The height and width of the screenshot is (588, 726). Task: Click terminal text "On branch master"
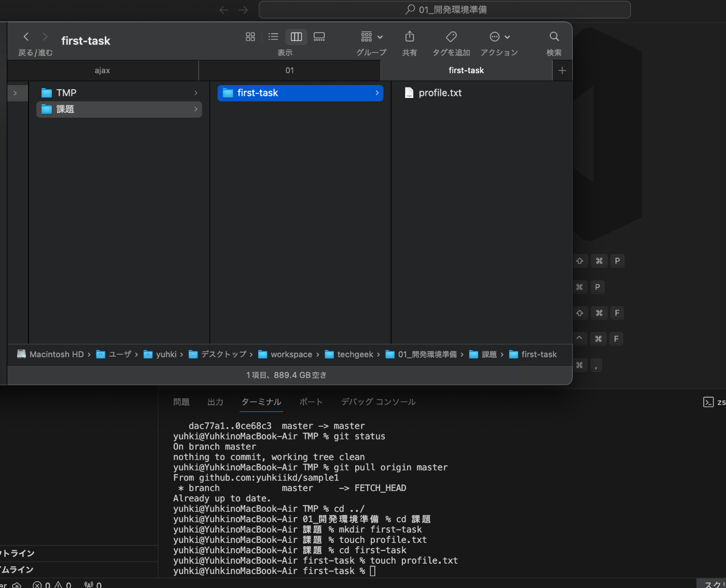click(x=215, y=446)
